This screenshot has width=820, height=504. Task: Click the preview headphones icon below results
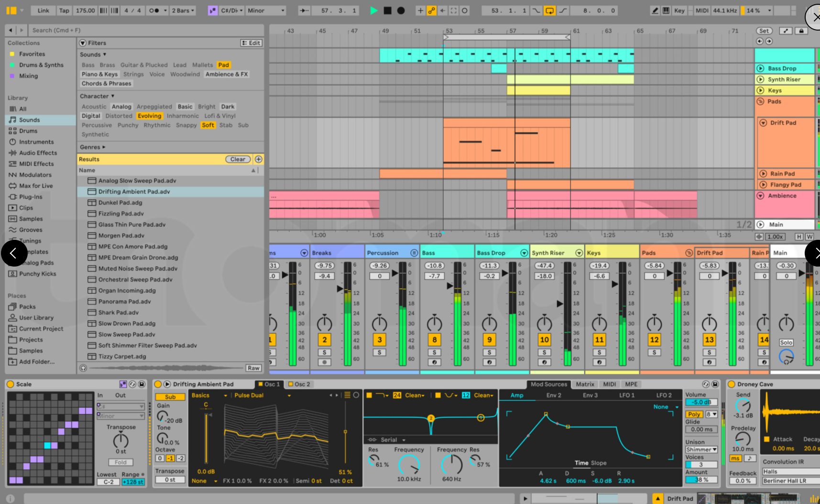click(83, 368)
